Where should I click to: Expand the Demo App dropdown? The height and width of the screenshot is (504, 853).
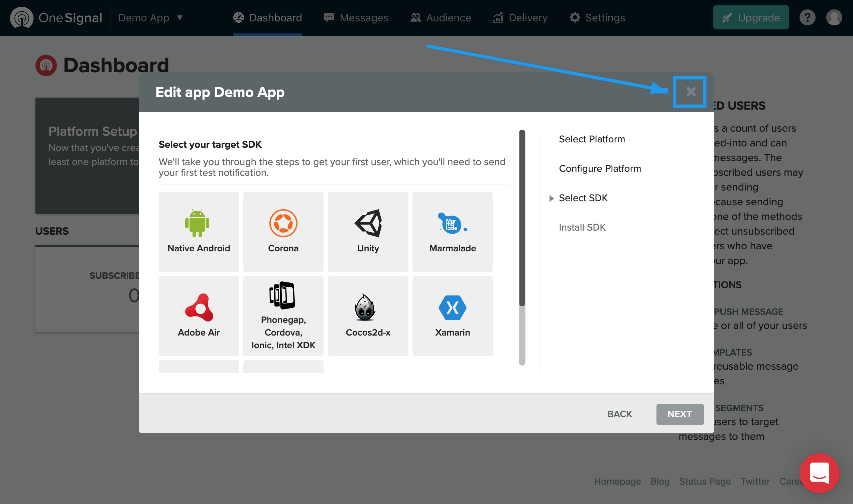coord(150,18)
